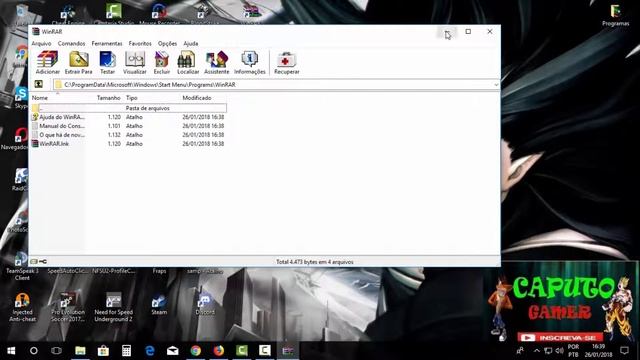Open the Action Center notifications icon
The image size is (640, 360).
pyautogui.click(x=624, y=351)
